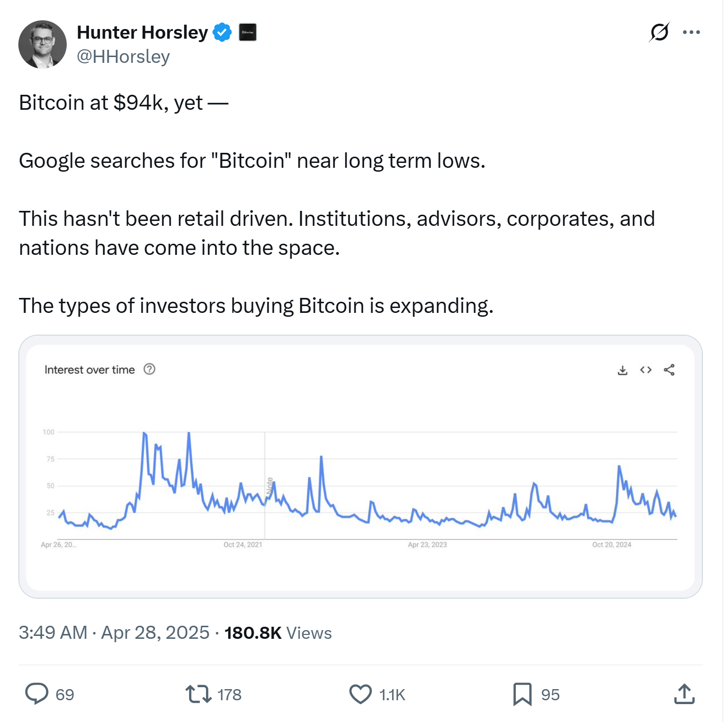This screenshot has height=722, width=728.
Task: Click the reply speech bubble icon
Action: click(x=37, y=693)
